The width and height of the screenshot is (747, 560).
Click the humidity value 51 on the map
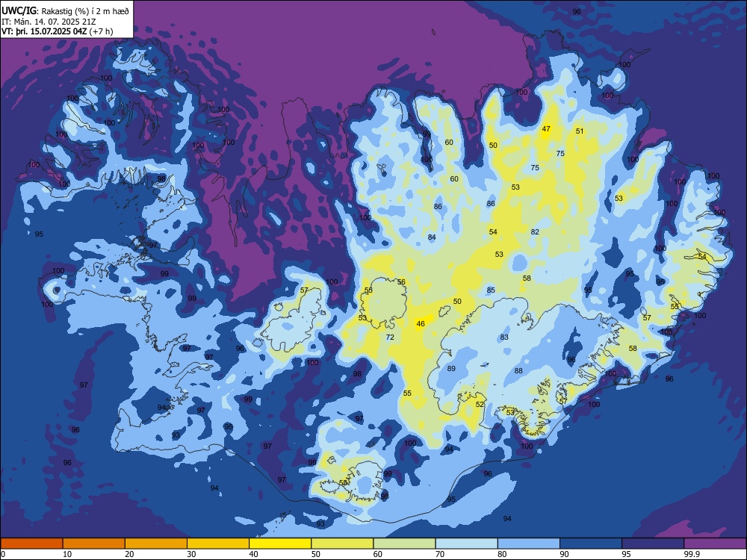pyautogui.click(x=580, y=131)
